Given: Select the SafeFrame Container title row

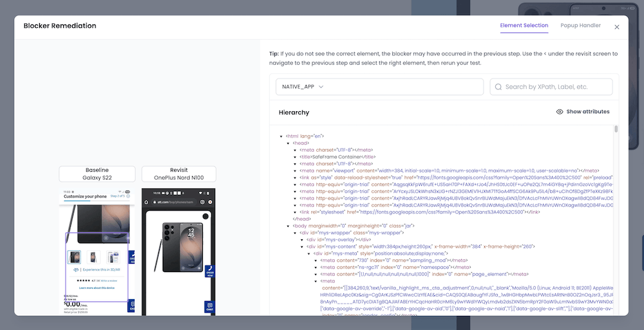Looking at the screenshot, I should [x=337, y=157].
